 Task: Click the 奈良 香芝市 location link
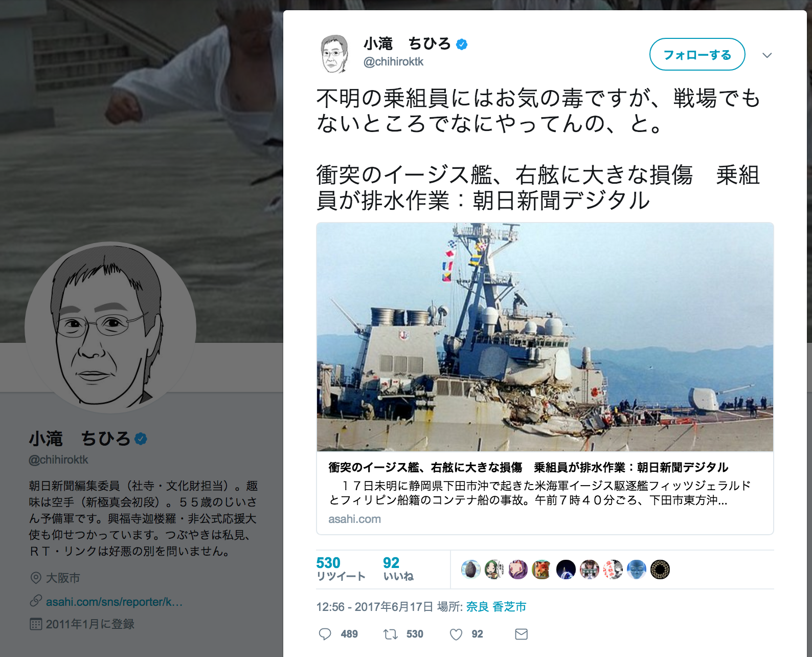click(x=496, y=607)
